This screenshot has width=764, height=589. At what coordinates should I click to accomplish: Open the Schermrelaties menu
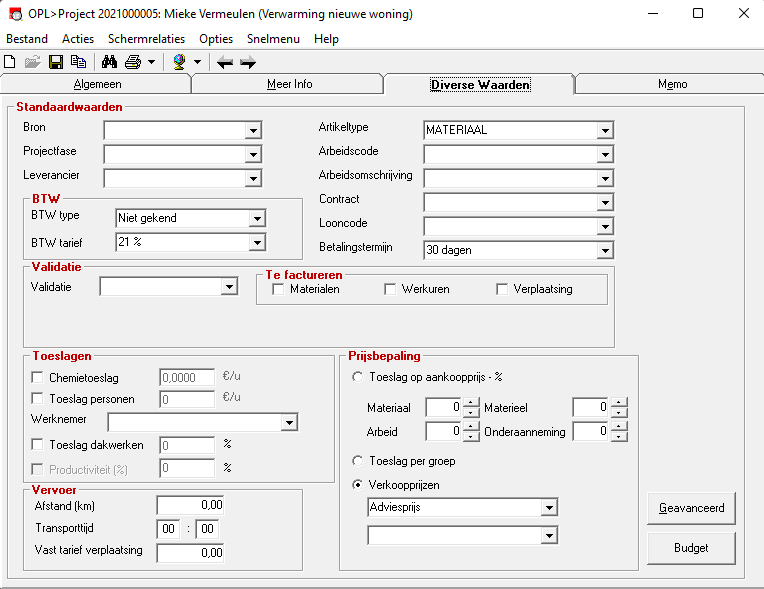(x=146, y=39)
